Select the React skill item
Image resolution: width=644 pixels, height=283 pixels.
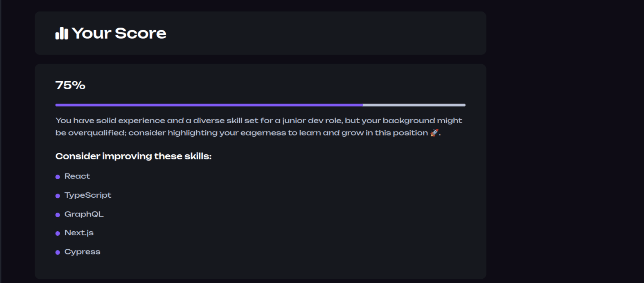(x=77, y=176)
